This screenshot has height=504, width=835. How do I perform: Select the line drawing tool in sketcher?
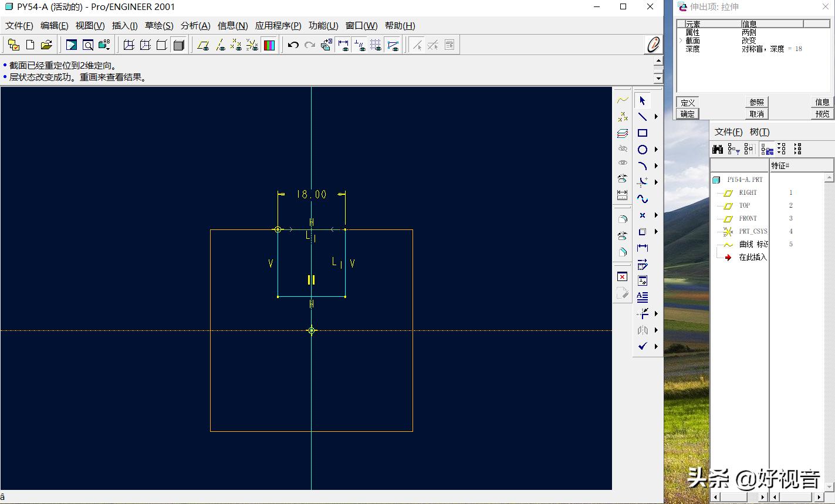point(643,117)
